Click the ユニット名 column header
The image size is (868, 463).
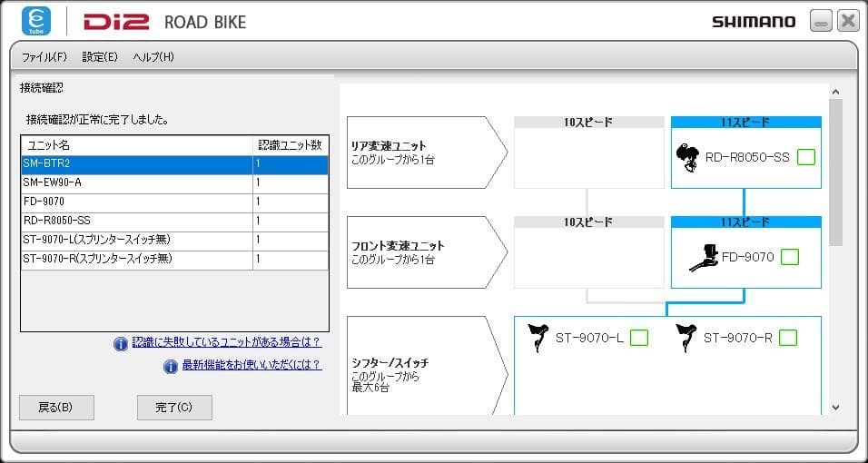click(137, 145)
